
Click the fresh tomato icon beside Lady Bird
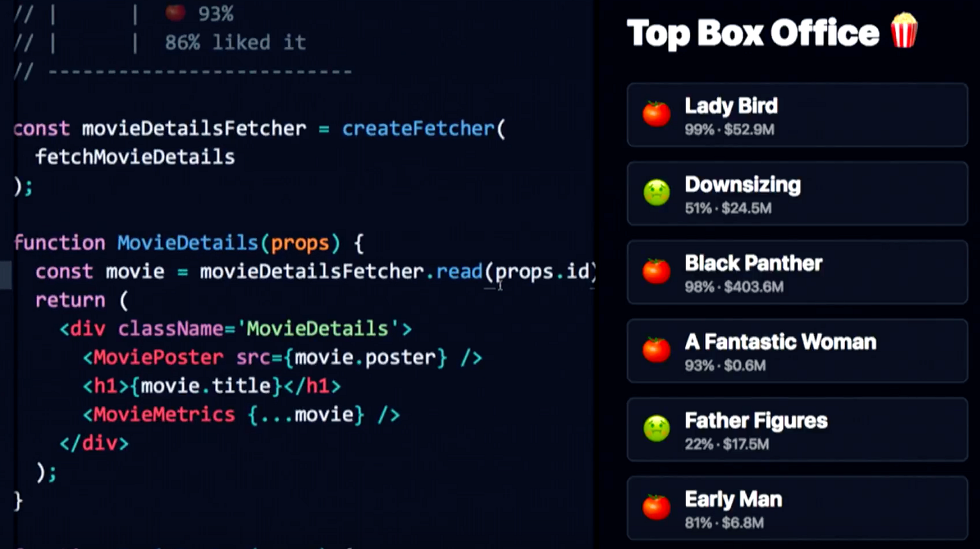(x=656, y=114)
